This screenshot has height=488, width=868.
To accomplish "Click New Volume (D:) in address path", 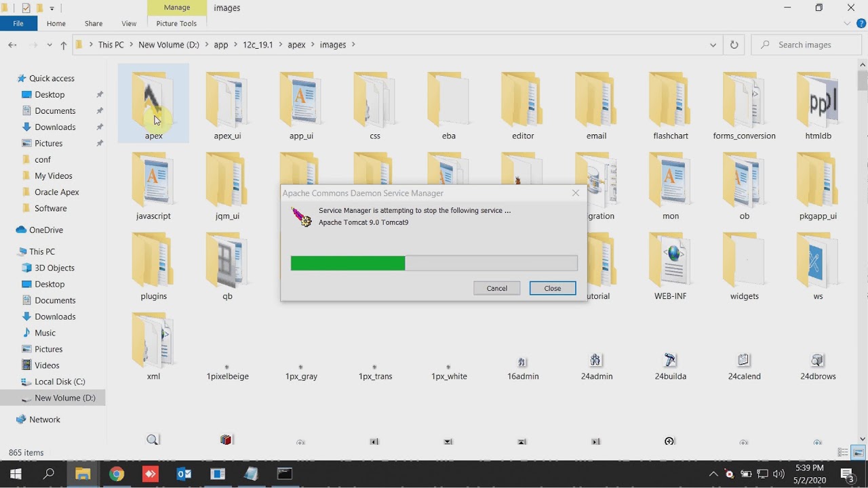I will [x=169, y=45].
